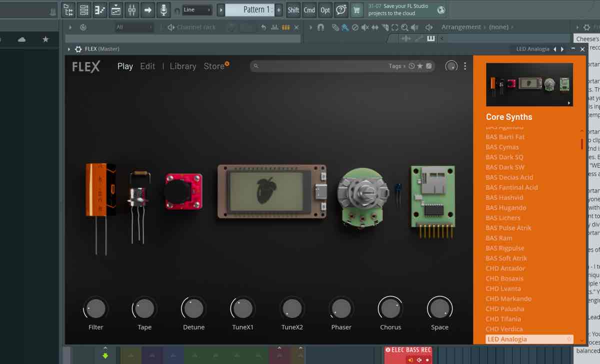The image size is (600, 364).
Task: Go to next preset with the arrow beside LED Analogia
Action: tap(562, 49)
